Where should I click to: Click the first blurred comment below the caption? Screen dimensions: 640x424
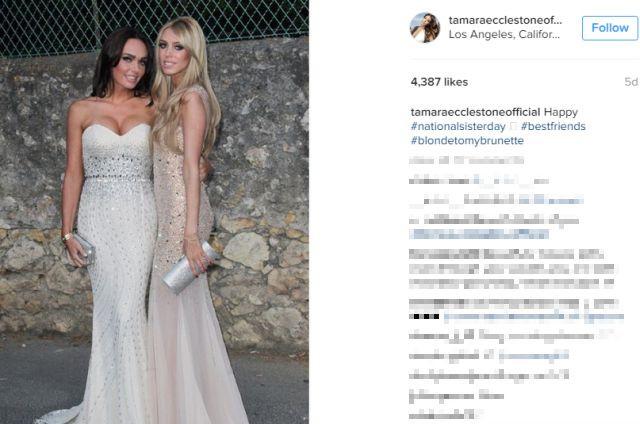467,160
